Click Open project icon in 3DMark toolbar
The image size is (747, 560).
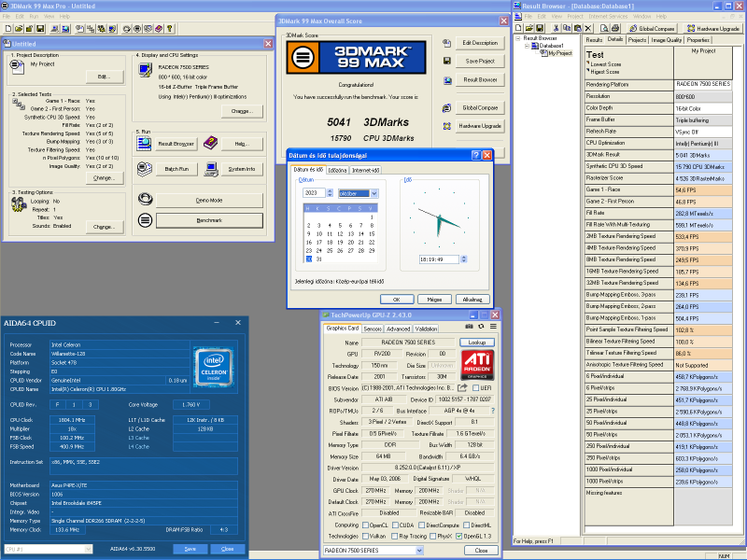pyautogui.click(x=19, y=29)
